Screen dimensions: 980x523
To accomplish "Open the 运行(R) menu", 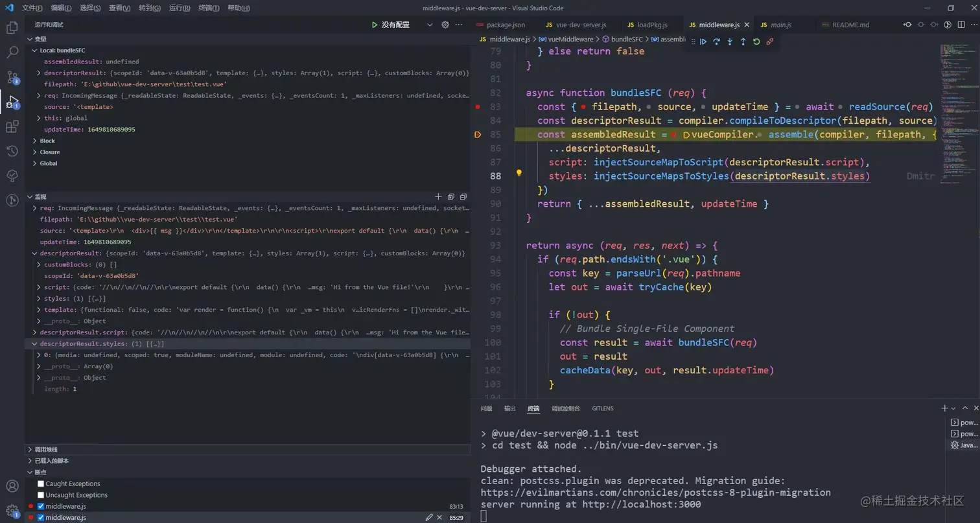I will tap(180, 8).
